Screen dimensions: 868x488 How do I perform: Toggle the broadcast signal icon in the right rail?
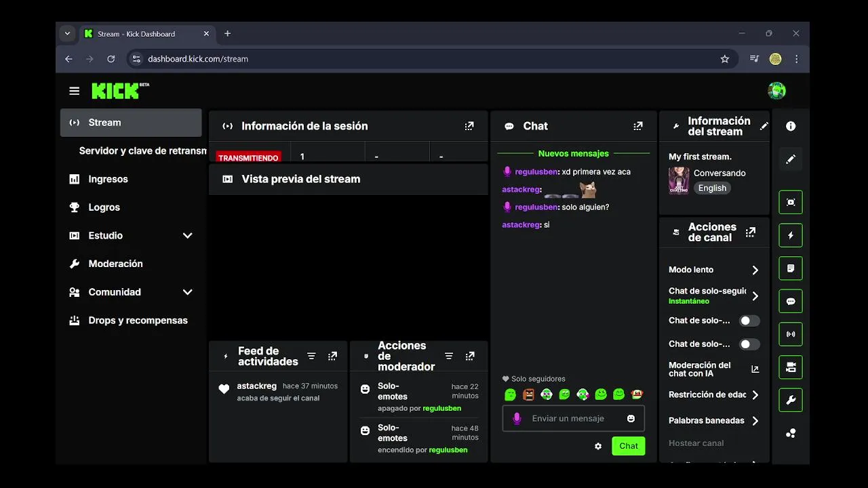pos(791,334)
